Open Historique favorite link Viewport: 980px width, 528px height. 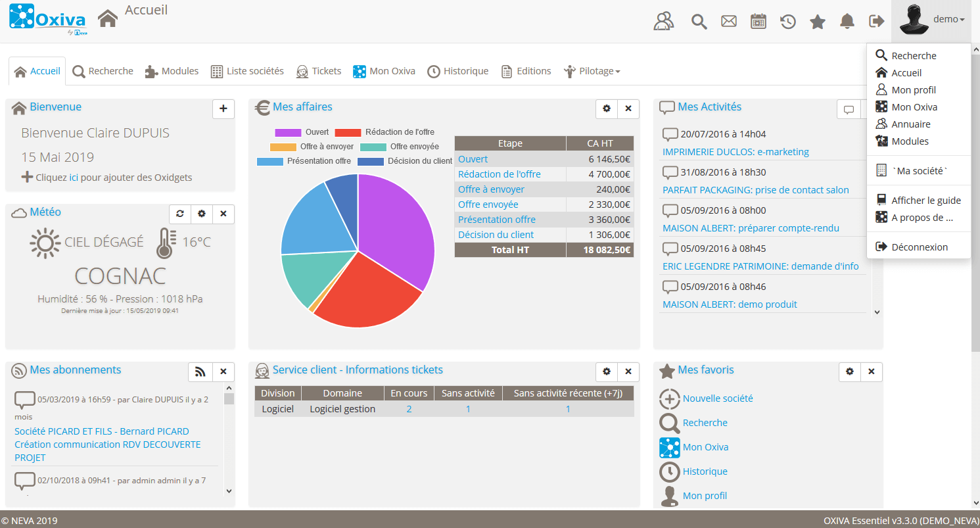pyautogui.click(x=705, y=471)
